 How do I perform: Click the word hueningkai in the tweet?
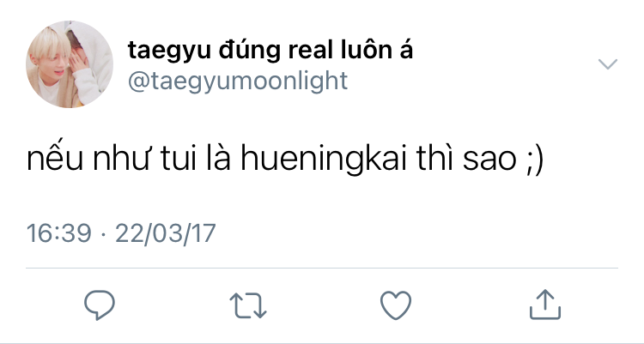click(324, 160)
